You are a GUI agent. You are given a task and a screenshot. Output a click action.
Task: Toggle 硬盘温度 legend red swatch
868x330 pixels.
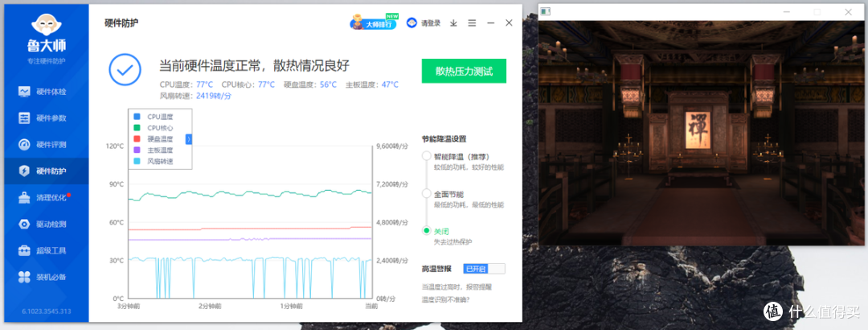coord(137,138)
